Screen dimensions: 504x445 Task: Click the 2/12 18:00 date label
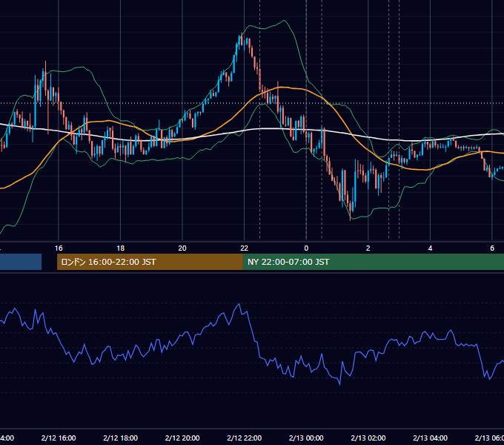point(121,438)
